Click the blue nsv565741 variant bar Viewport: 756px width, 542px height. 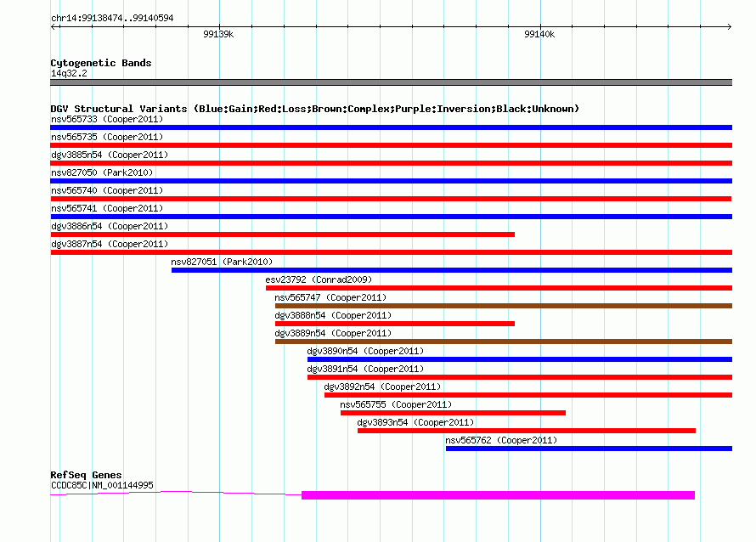(391, 217)
